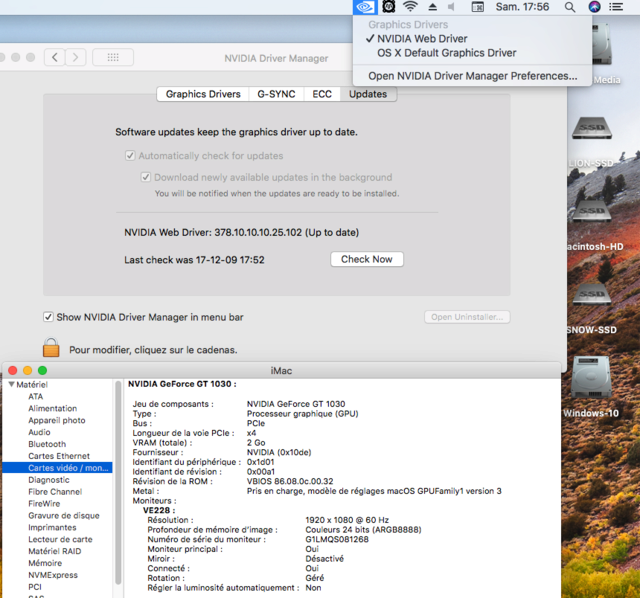Viewport: 640px width, 598px height.
Task: Collapse the Matériel tree section
Action: [11, 384]
